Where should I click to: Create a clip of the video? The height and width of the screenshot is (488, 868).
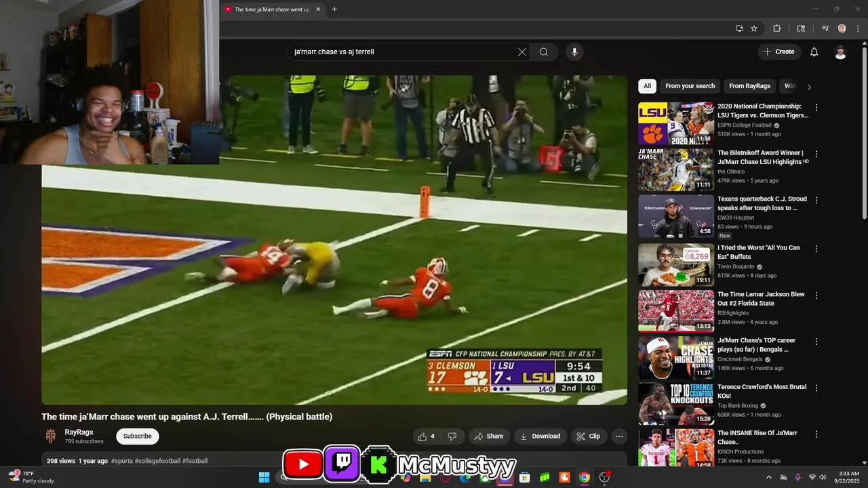pos(589,436)
